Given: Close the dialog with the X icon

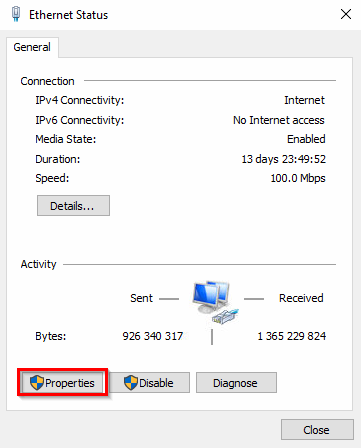Looking at the screenshot, I should click(346, 14).
